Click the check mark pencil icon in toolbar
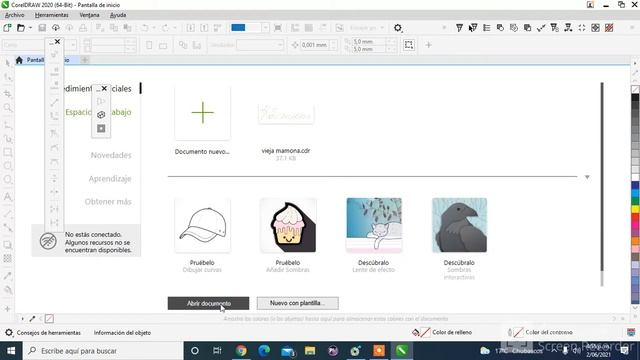Screen dimensions: 640x360 [541, 28]
